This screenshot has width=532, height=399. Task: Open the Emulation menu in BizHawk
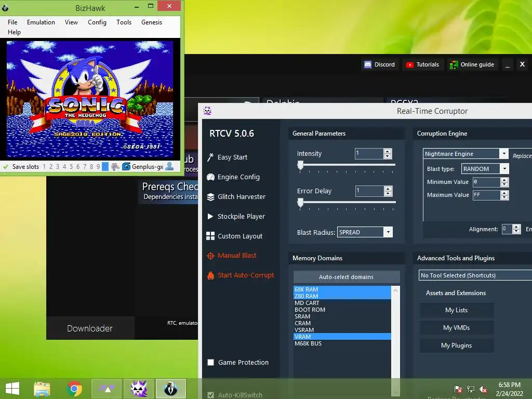pos(41,22)
